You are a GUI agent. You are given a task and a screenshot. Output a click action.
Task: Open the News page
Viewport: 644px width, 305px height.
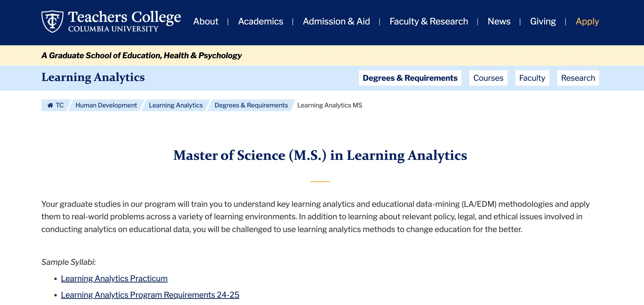pyautogui.click(x=499, y=21)
